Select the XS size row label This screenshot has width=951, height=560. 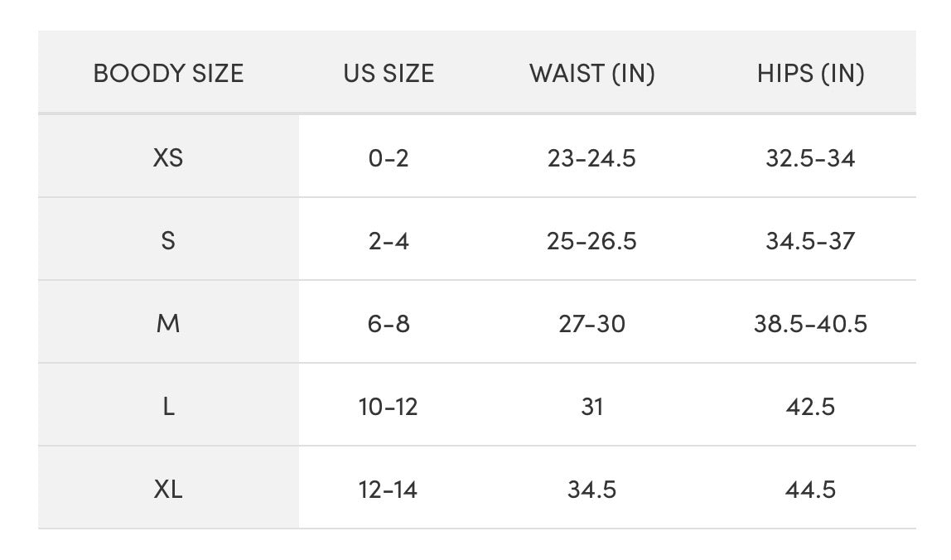[168, 157]
